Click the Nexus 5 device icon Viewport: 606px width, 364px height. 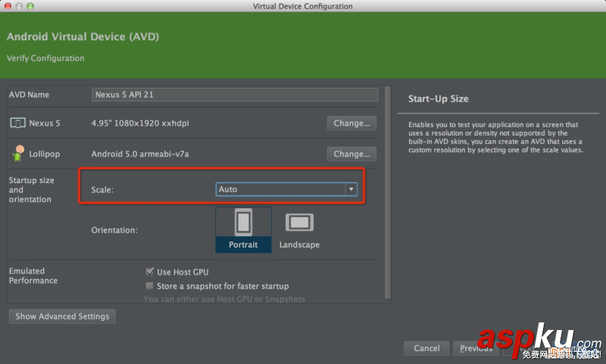17,123
